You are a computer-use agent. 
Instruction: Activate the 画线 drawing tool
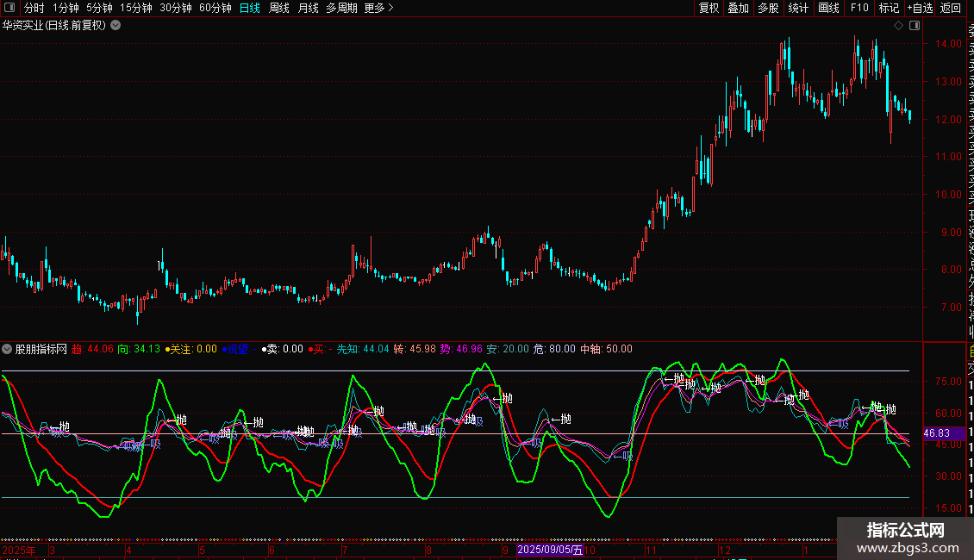tap(828, 8)
